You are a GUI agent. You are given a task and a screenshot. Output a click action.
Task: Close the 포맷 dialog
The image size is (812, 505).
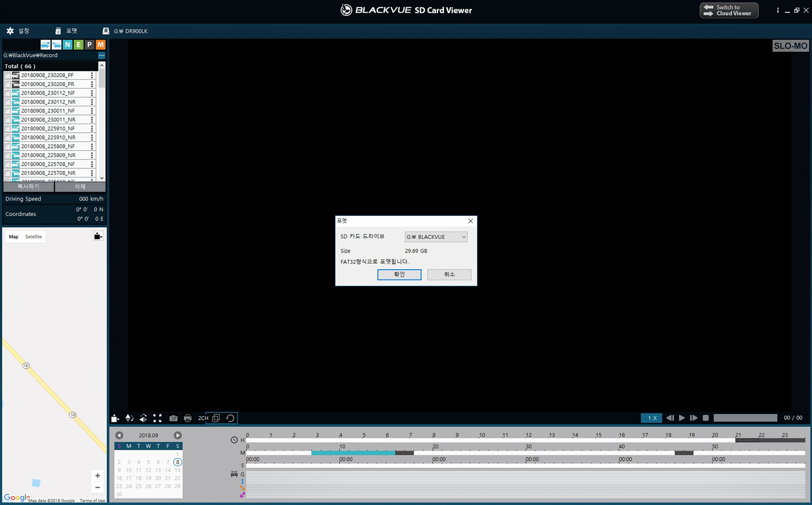(x=470, y=221)
